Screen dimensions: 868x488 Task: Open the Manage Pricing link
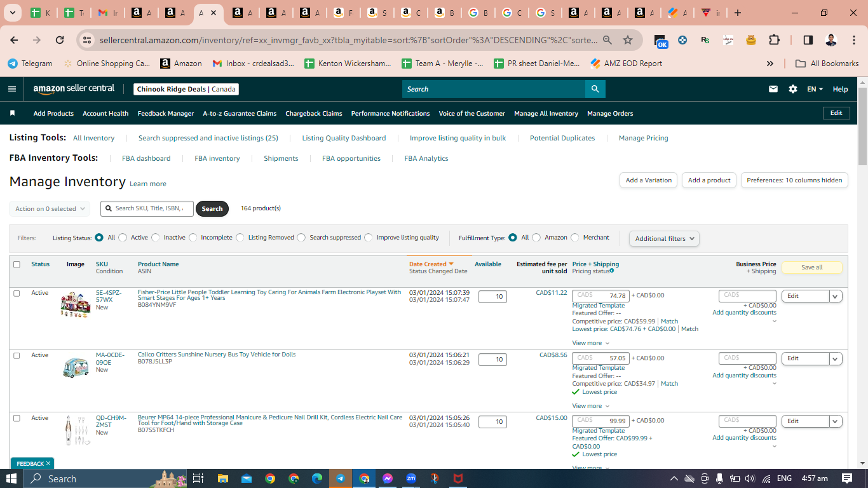pyautogui.click(x=644, y=138)
